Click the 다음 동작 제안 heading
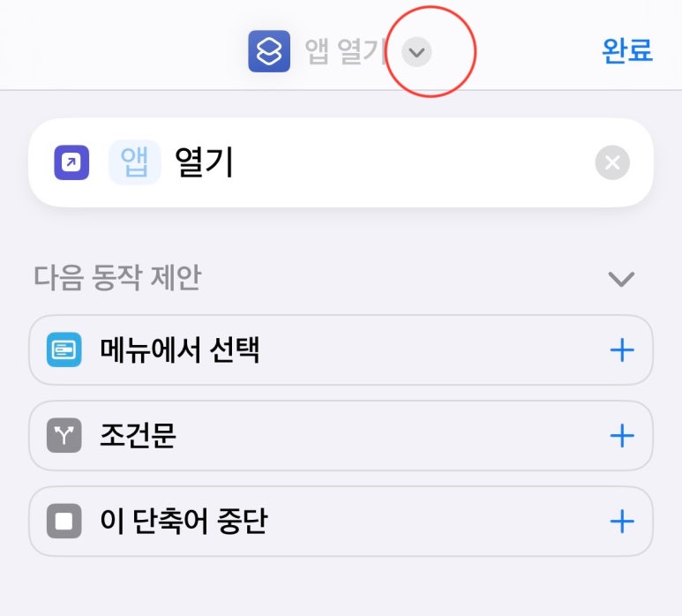Screen dimensions: 682x616 point(117,277)
